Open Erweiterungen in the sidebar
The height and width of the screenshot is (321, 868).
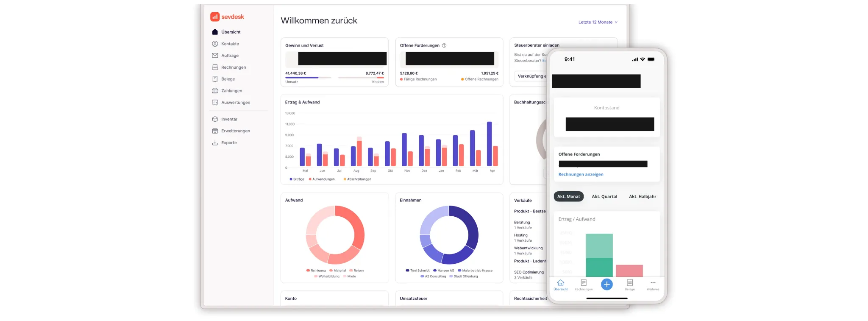tap(235, 131)
